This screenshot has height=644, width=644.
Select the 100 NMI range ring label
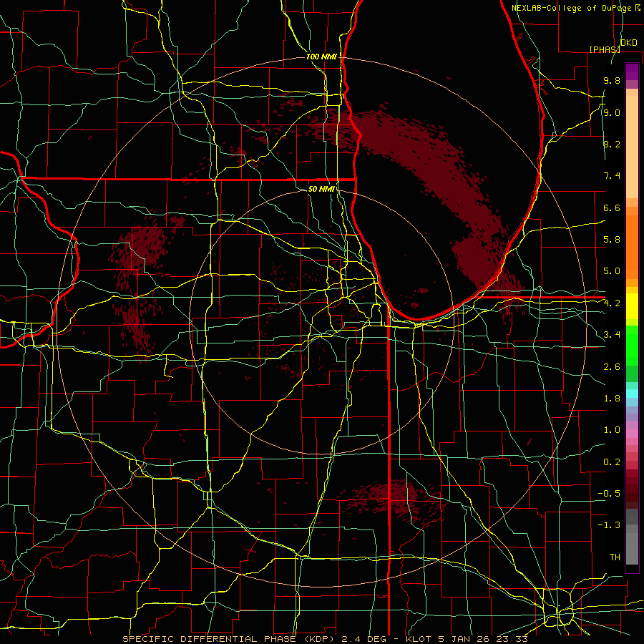tap(321, 57)
